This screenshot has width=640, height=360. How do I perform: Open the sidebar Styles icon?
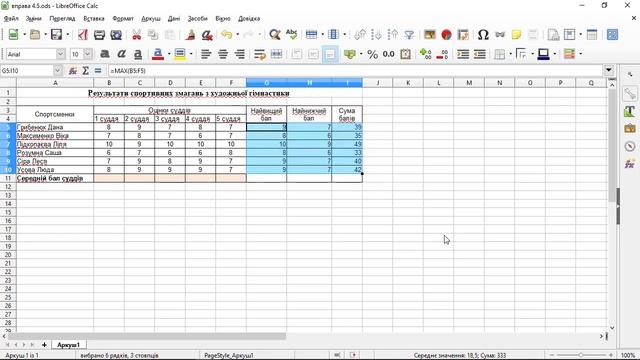pyautogui.click(x=630, y=111)
